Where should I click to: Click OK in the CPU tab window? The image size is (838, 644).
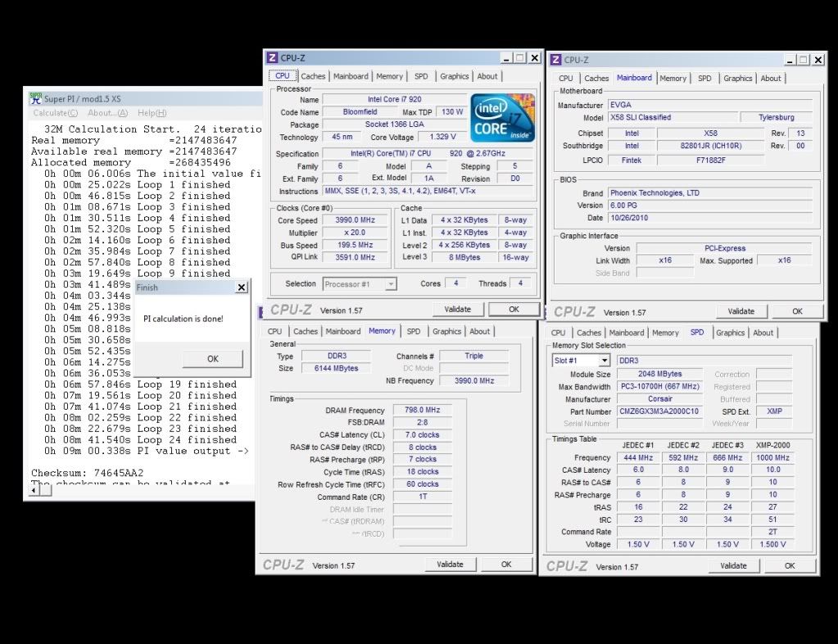click(x=514, y=310)
